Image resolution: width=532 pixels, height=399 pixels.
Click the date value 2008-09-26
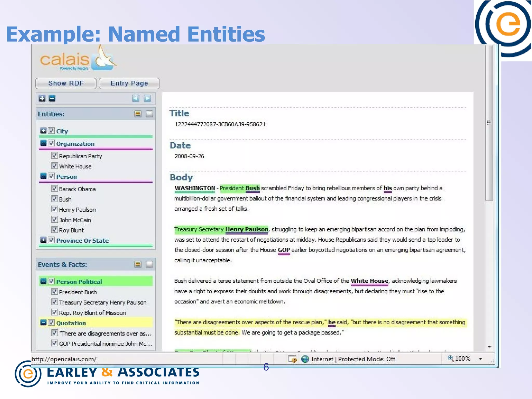click(189, 156)
